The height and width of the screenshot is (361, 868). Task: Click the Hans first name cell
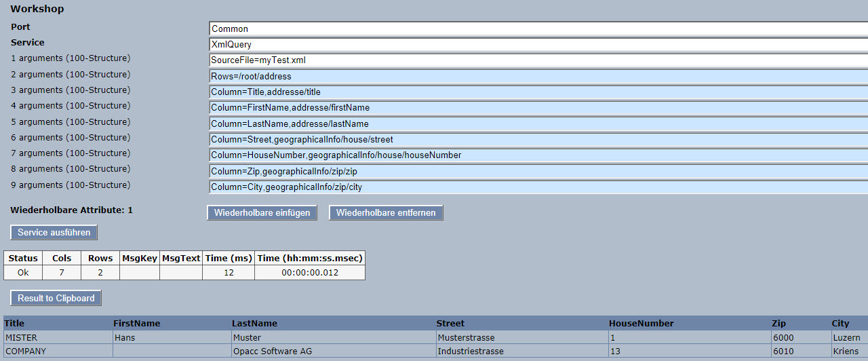coord(172,337)
